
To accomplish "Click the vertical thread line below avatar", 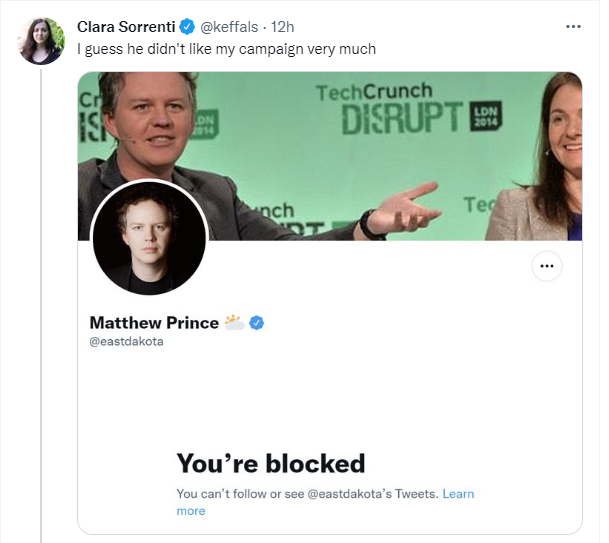I will (41, 300).
